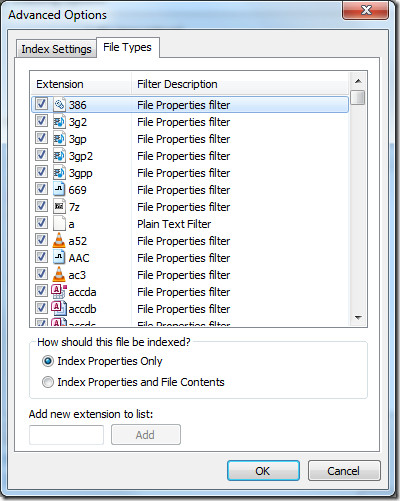The height and width of the screenshot is (501, 400).
Task: Sort list by the Extension column header
Action: [x=81, y=84]
